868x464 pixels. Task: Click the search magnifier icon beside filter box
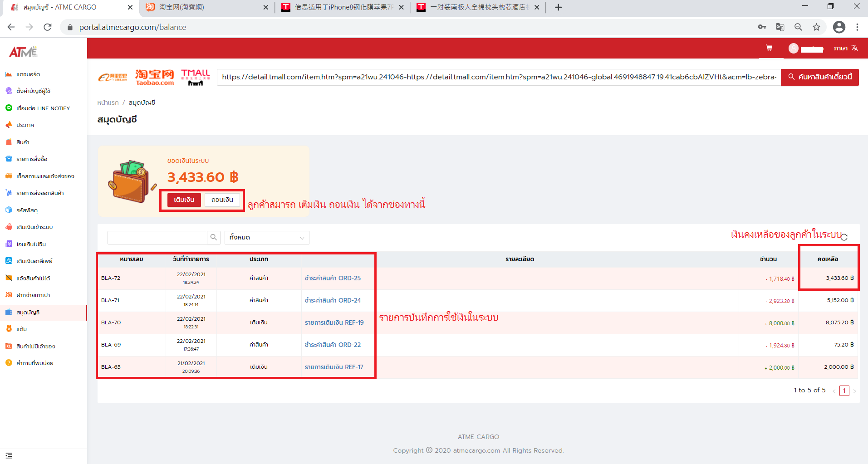coord(214,237)
